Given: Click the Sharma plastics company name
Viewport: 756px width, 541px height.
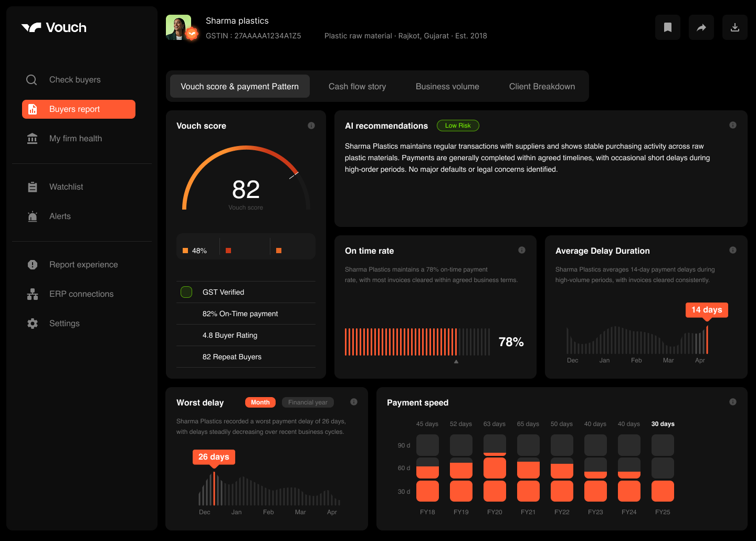Looking at the screenshot, I should coord(237,20).
